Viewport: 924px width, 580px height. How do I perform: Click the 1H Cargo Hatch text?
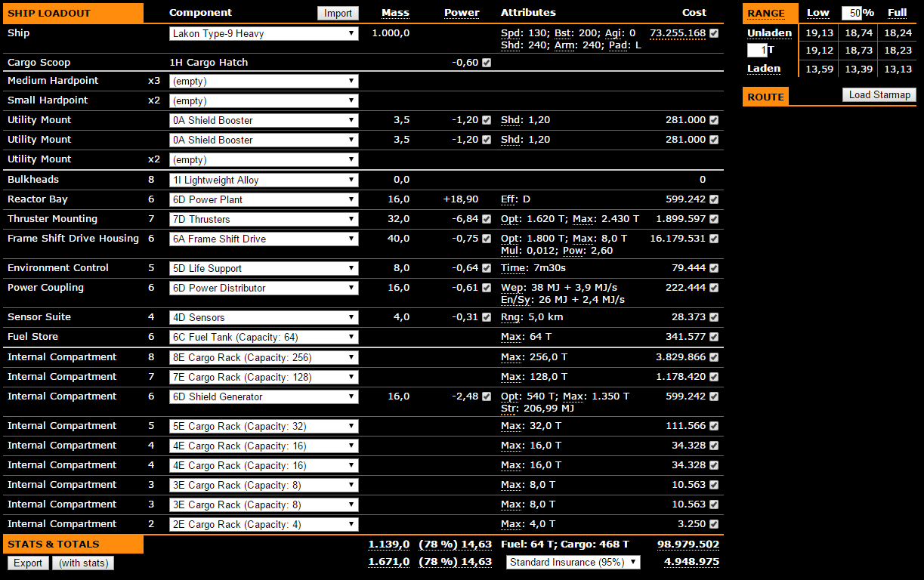click(209, 63)
